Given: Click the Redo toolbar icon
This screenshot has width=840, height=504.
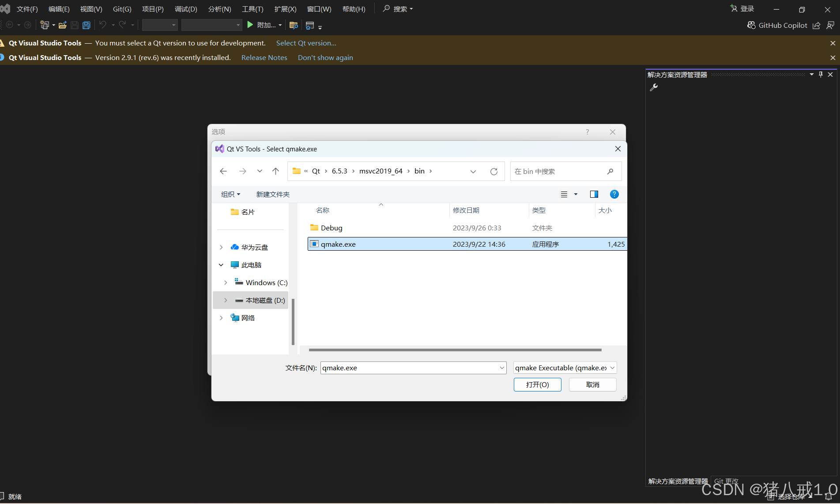Looking at the screenshot, I should 122,25.
